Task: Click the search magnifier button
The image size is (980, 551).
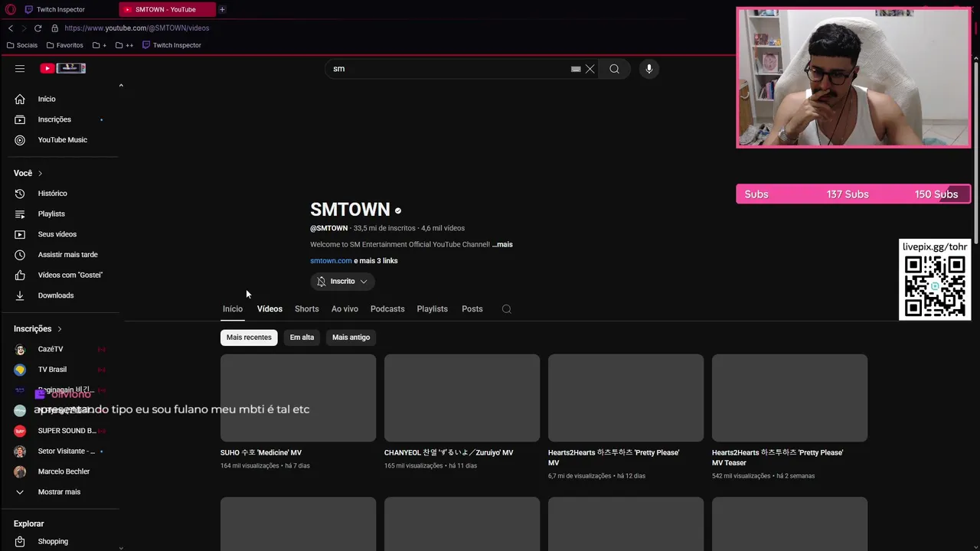Action: (614, 69)
